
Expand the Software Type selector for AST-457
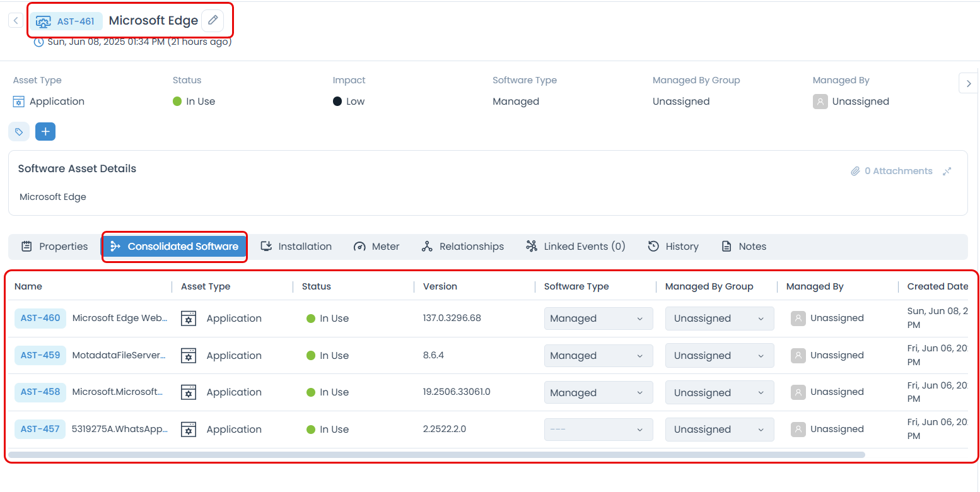[597, 429]
